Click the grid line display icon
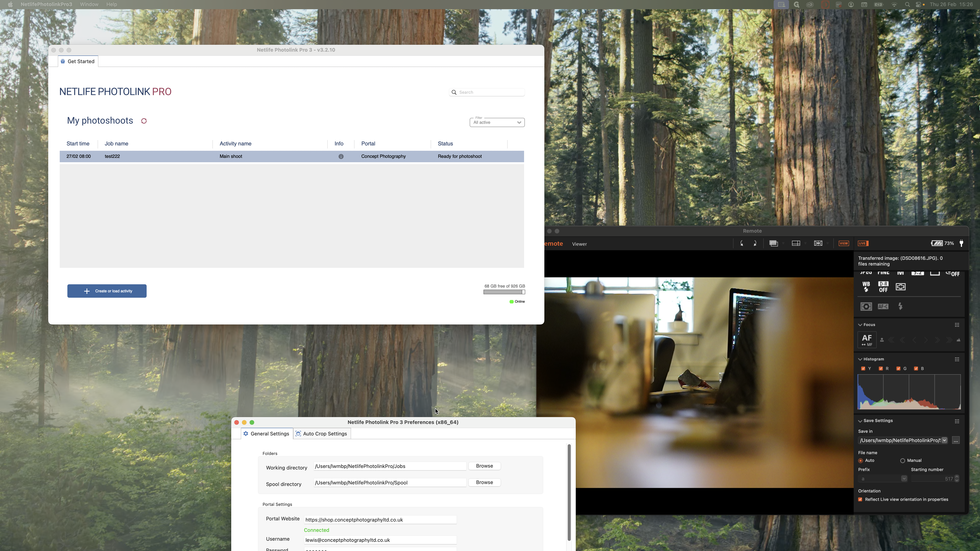Screen dimensions: 980x551 tap(818, 243)
